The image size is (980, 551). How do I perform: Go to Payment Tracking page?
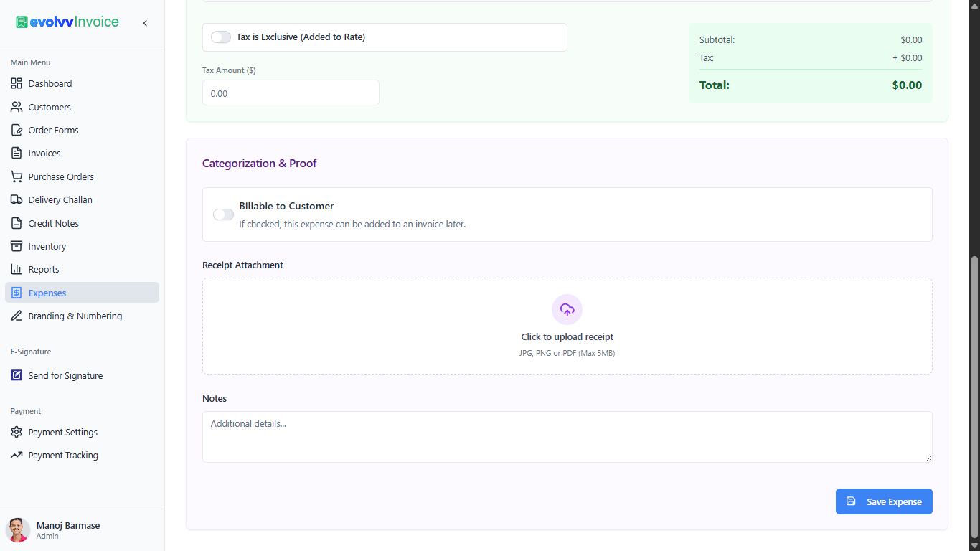(82, 455)
